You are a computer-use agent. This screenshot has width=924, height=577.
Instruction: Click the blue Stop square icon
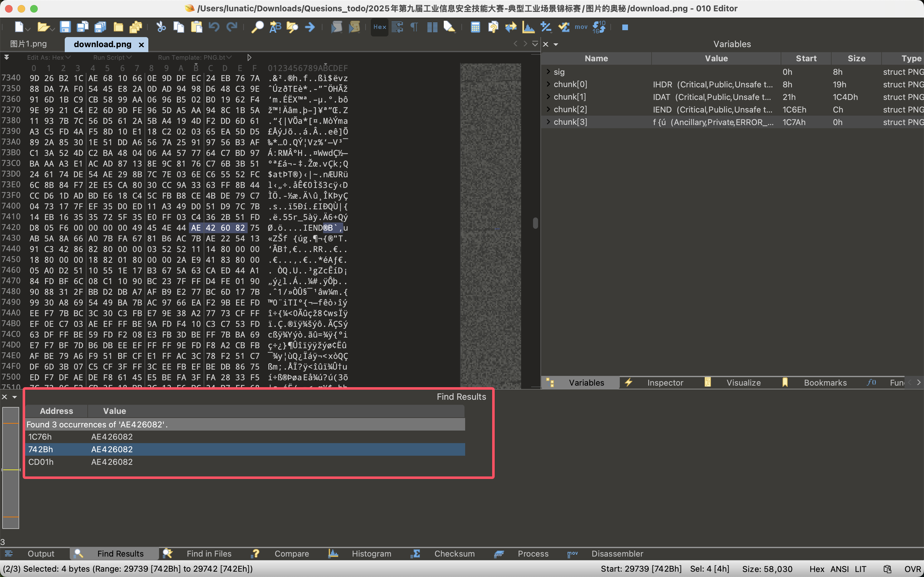click(x=625, y=27)
